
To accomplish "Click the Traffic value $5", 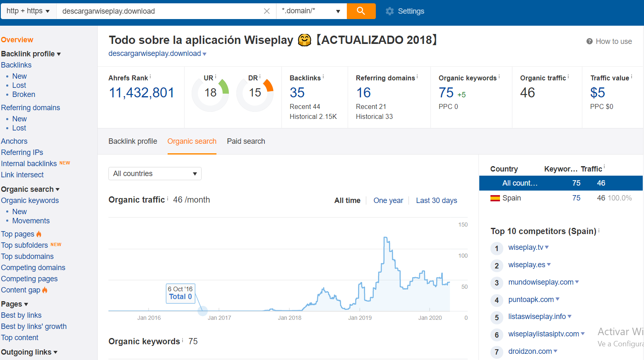I will pos(598,93).
